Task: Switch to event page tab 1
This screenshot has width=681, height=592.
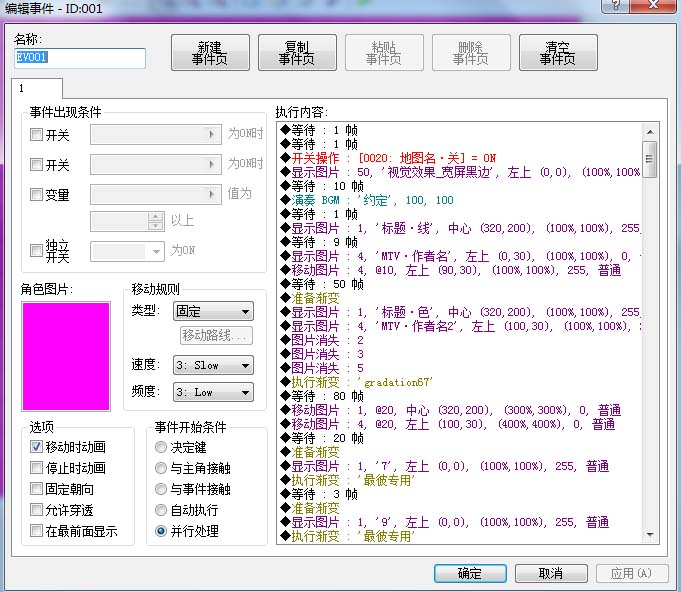Action: pos(37,89)
